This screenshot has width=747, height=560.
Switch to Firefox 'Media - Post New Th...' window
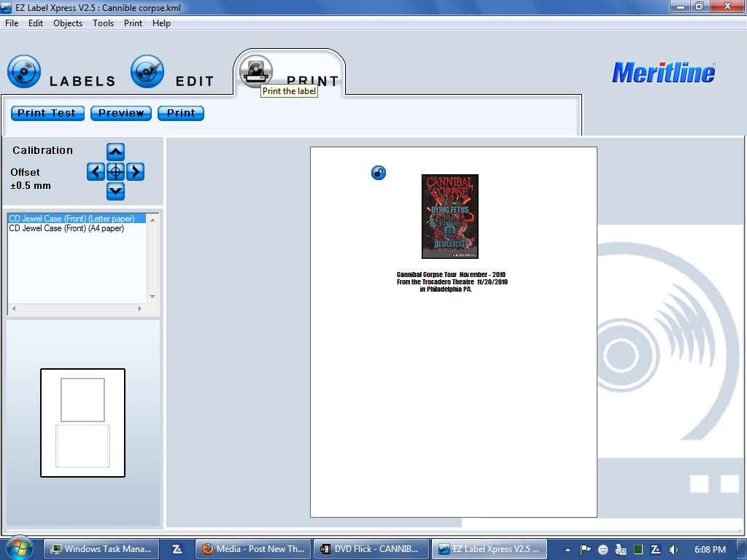coord(253,549)
